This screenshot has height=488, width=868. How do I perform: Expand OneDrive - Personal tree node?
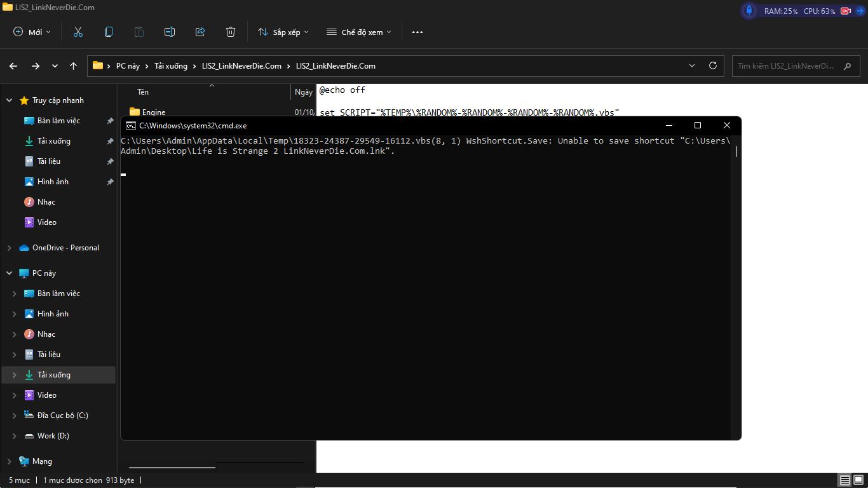(10, 248)
